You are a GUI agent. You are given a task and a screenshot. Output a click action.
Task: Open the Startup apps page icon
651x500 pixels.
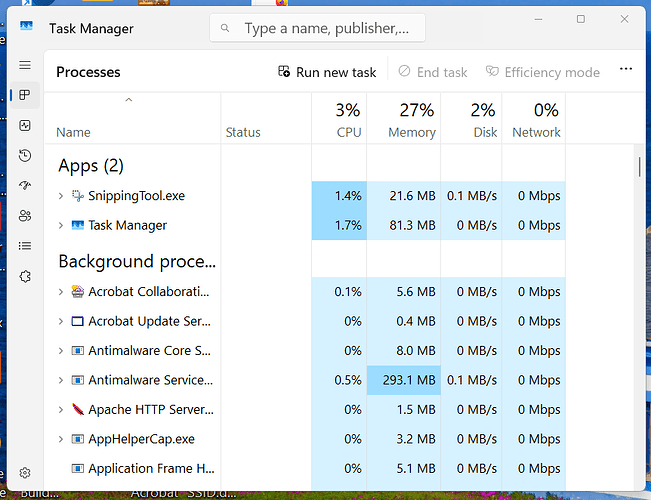click(25, 186)
